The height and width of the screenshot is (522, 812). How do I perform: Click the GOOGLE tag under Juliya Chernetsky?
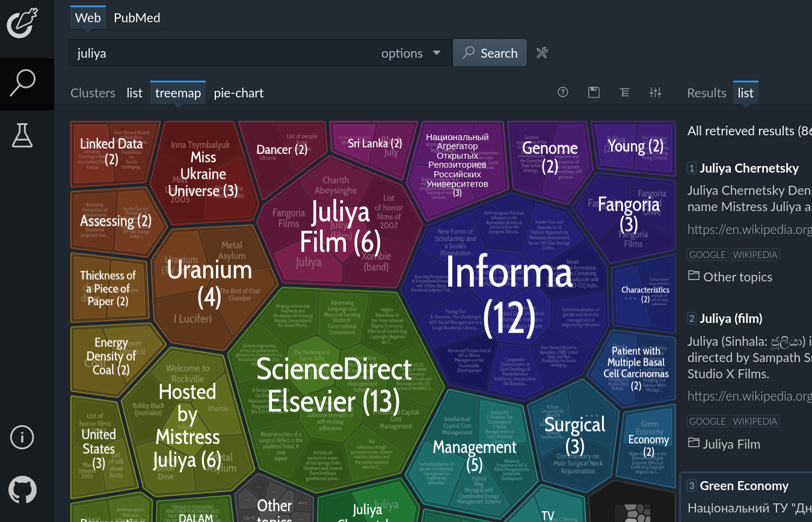(x=707, y=254)
